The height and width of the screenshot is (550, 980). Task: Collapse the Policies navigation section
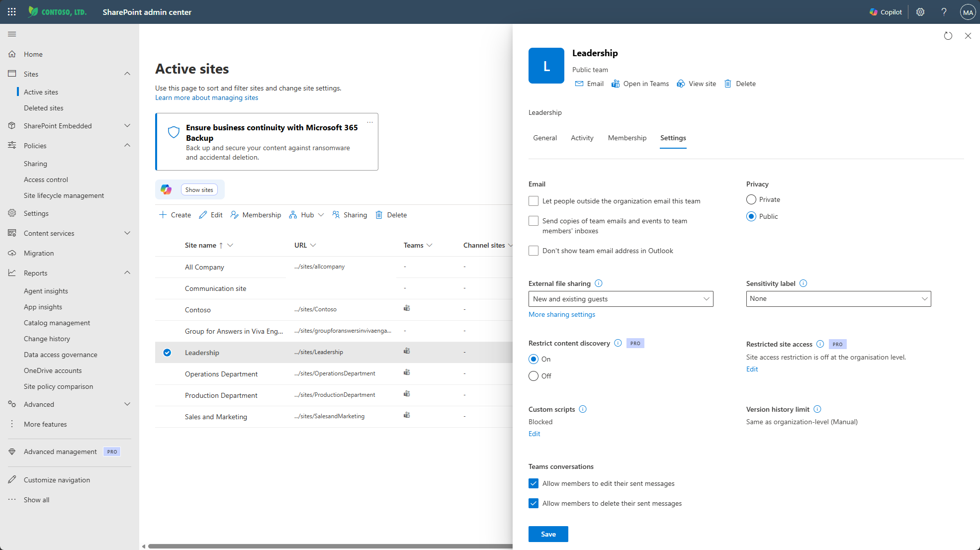click(127, 145)
